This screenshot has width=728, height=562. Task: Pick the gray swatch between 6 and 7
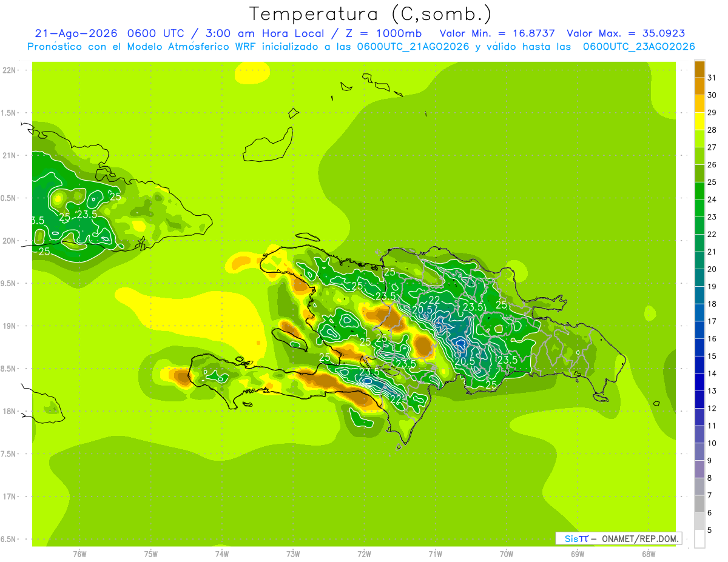699,504
